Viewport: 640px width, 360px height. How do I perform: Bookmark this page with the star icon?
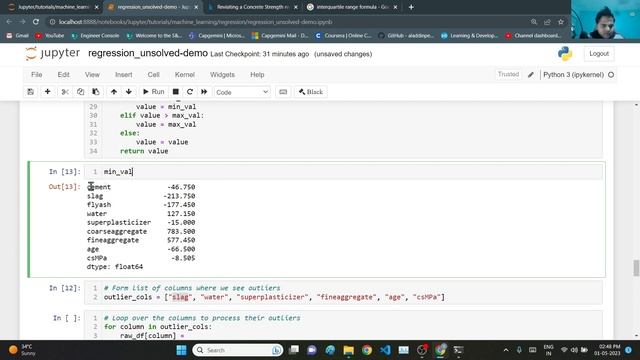[x=561, y=22]
